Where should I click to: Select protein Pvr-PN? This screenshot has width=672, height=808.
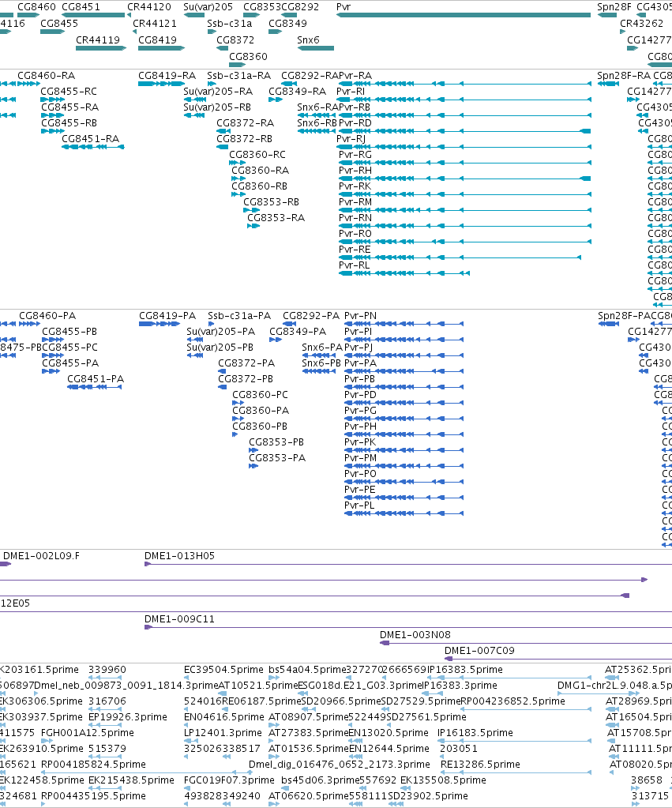point(360,316)
